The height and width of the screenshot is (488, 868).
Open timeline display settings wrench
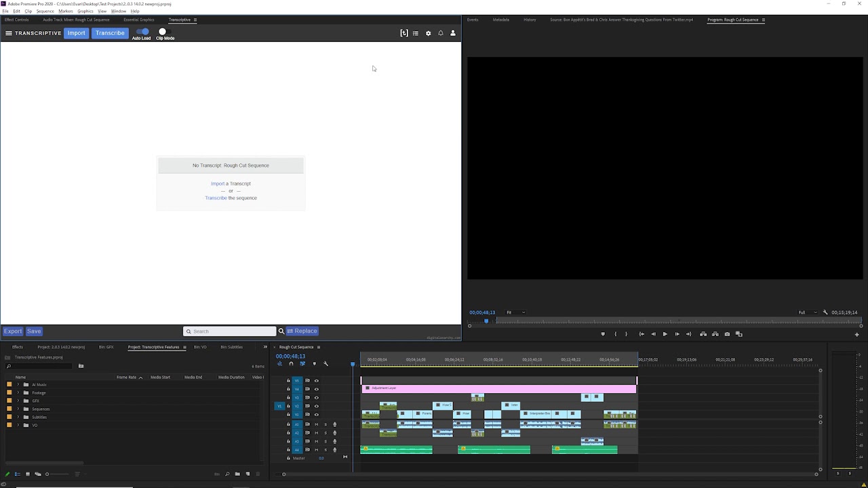[325, 364]
